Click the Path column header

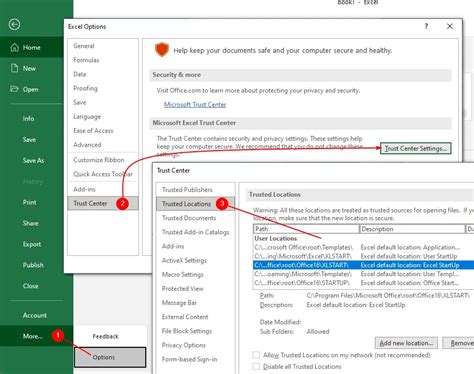[x=306, y=229]
